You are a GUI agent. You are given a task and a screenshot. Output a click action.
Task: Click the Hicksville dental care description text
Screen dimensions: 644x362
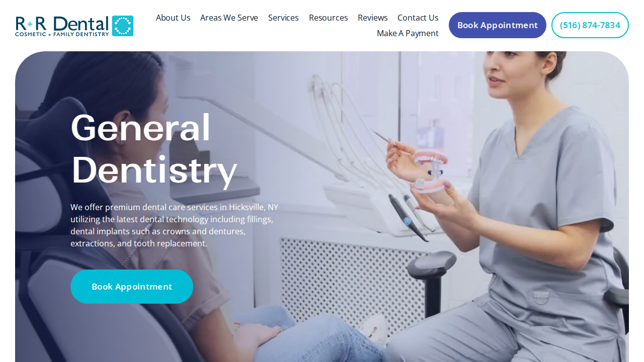[x=175, y=225]
